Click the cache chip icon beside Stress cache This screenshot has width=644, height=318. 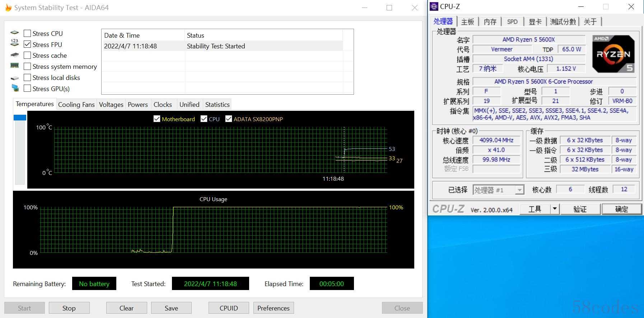pos(15,55)
